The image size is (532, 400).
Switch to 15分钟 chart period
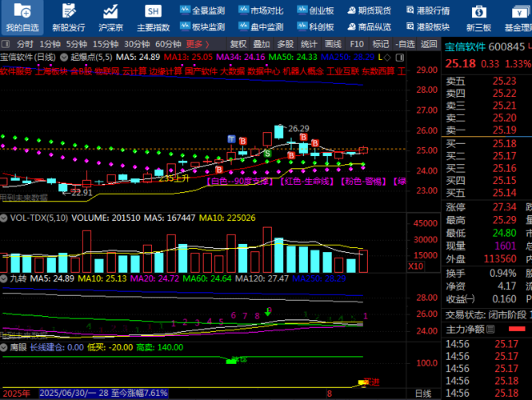click(106, 44)
